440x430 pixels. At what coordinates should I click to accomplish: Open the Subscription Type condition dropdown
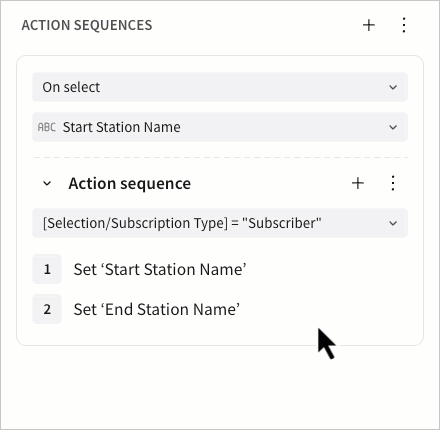tap(220, 223)
